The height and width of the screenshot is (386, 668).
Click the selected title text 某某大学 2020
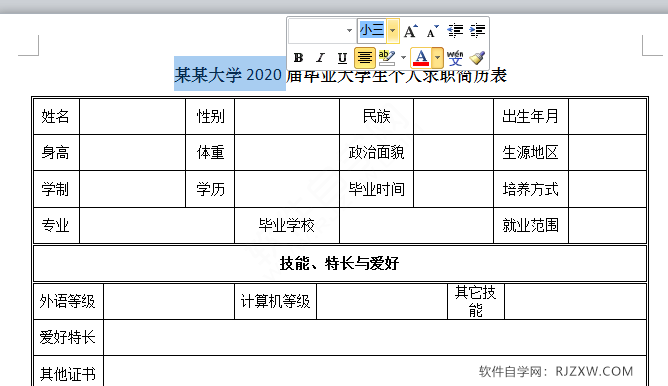coord(228,75)
